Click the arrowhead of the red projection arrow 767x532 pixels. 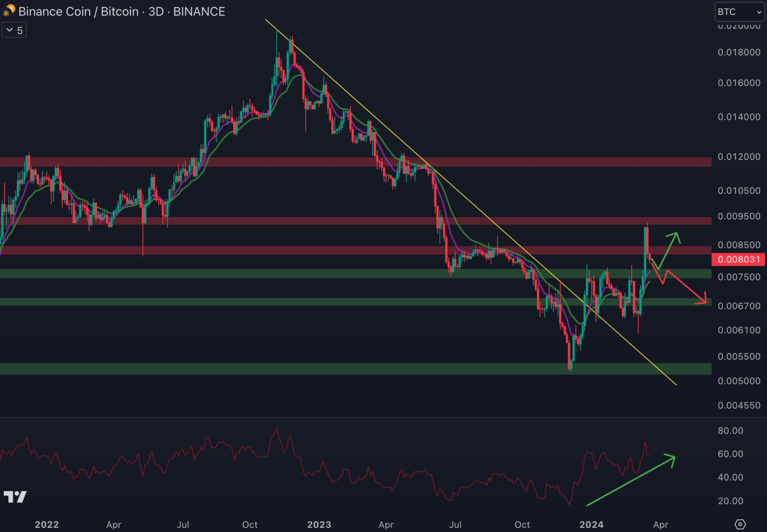coord(703,300)
